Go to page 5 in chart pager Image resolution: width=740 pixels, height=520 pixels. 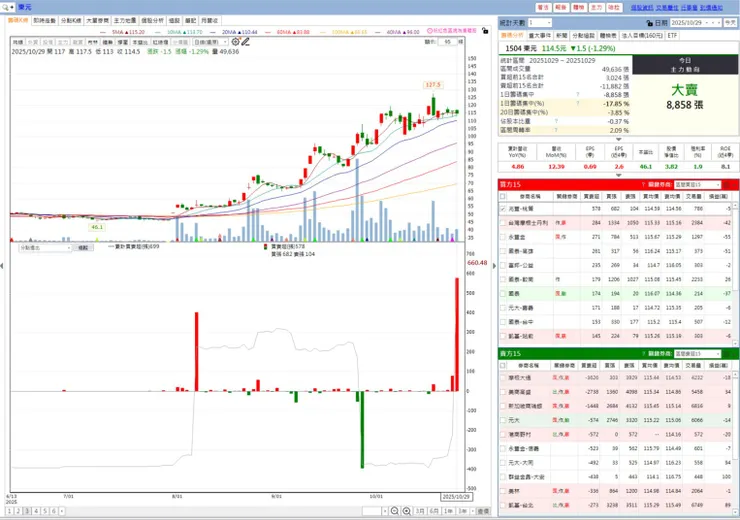[x=45, y=511]
